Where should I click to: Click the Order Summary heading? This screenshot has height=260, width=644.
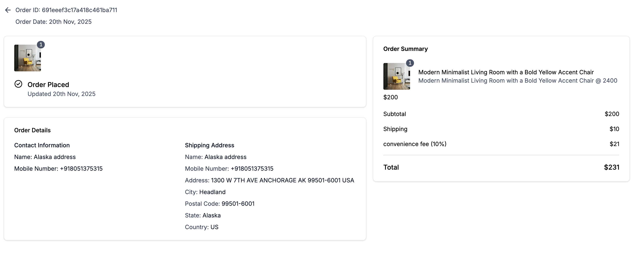click(405, 49)
